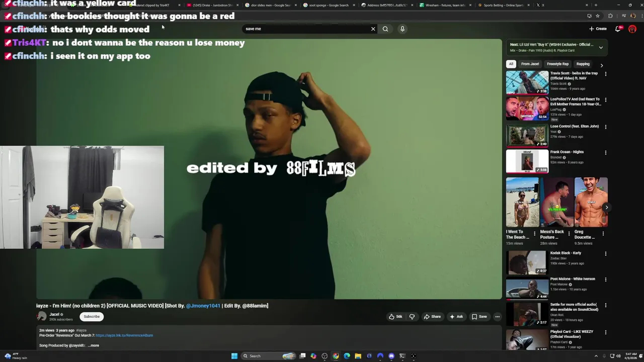Bookmark this page with the star icon
644x362 pixels.
coord(597,16)
